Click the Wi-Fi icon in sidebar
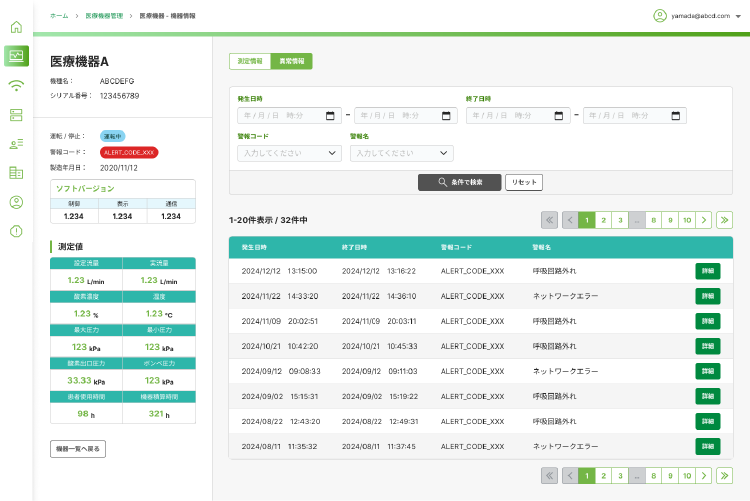This screenshot has height=501, width=750. coord(16,85)
